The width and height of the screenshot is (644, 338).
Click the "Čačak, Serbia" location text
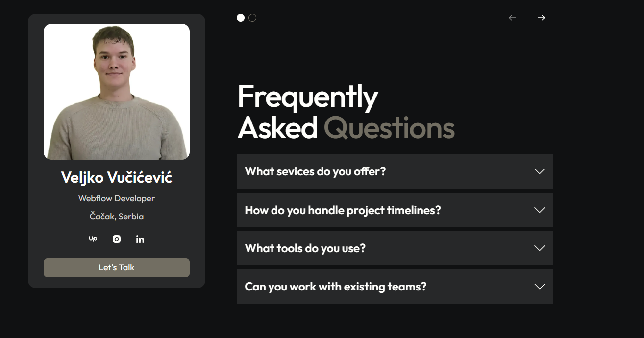pyautogui.click(x=117, y=217)
